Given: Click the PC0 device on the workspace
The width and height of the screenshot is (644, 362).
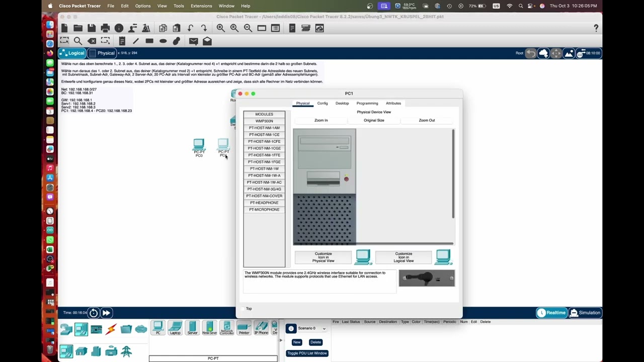Looking at the screenshot, I should pos(199,148).
